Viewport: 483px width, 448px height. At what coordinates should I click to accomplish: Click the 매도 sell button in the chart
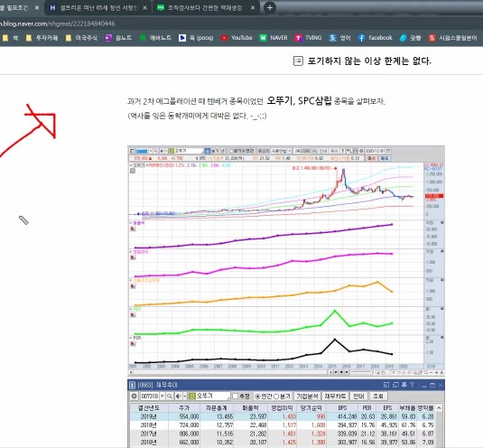pos(385,158)
